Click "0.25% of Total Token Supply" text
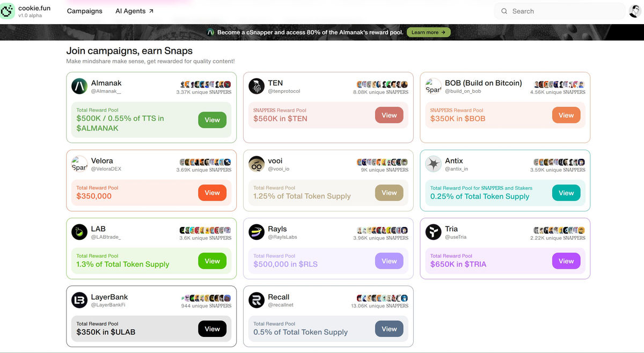 tap(480, 196)
